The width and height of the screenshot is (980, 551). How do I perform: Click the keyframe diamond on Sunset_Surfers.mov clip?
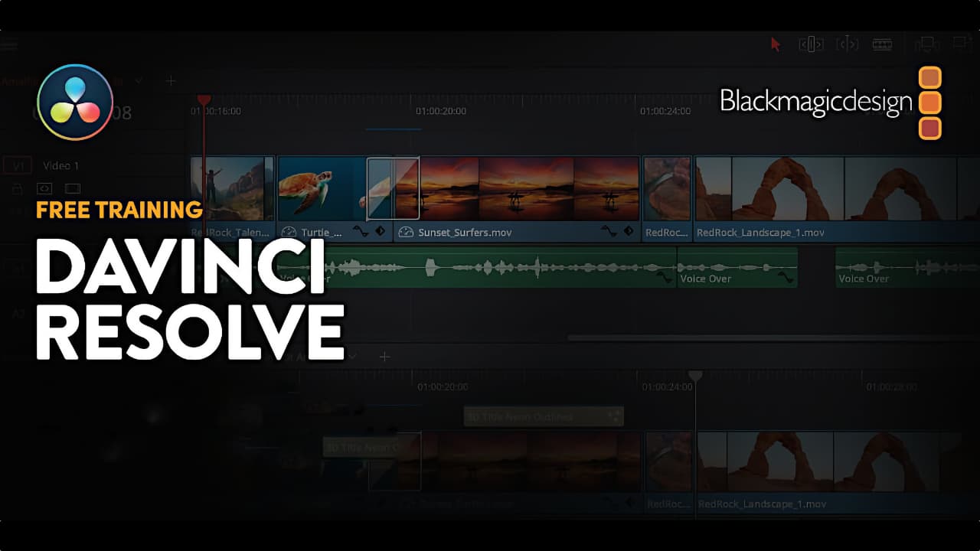tap(628, 231)
